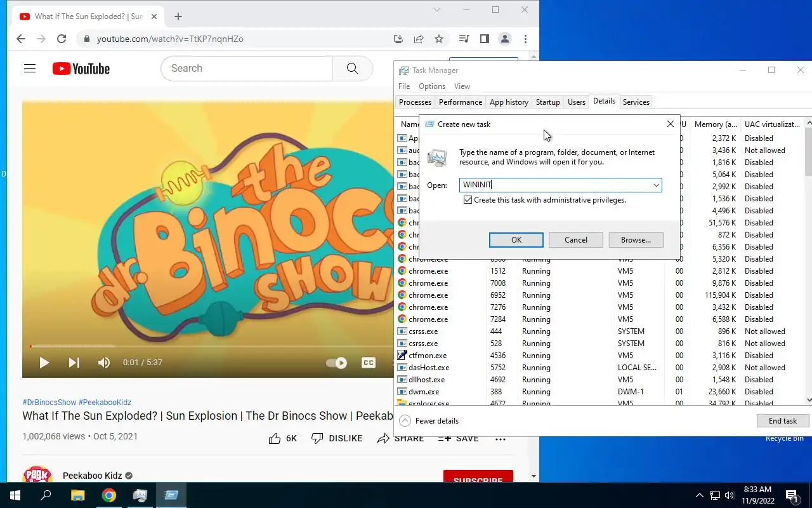Viewport: 812px width, 508px height.
Task: Switch to Performance tab
Action: [x=461, y=102]
